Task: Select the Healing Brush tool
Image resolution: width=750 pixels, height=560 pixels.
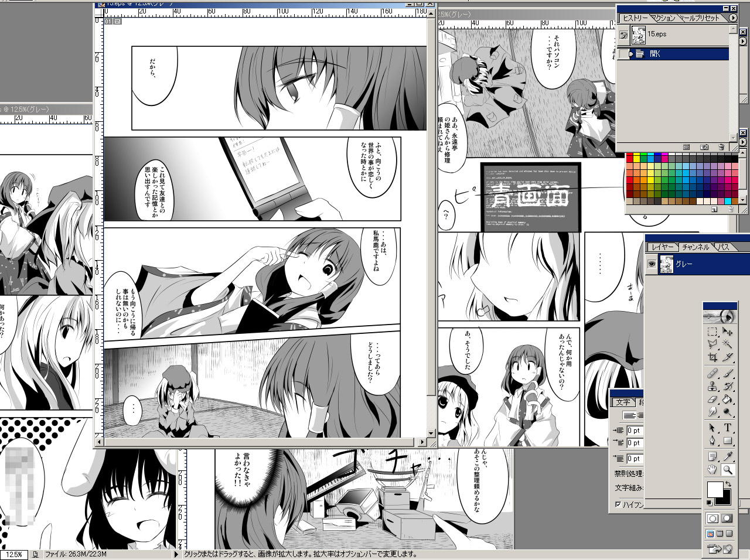Action: point(712,374)
